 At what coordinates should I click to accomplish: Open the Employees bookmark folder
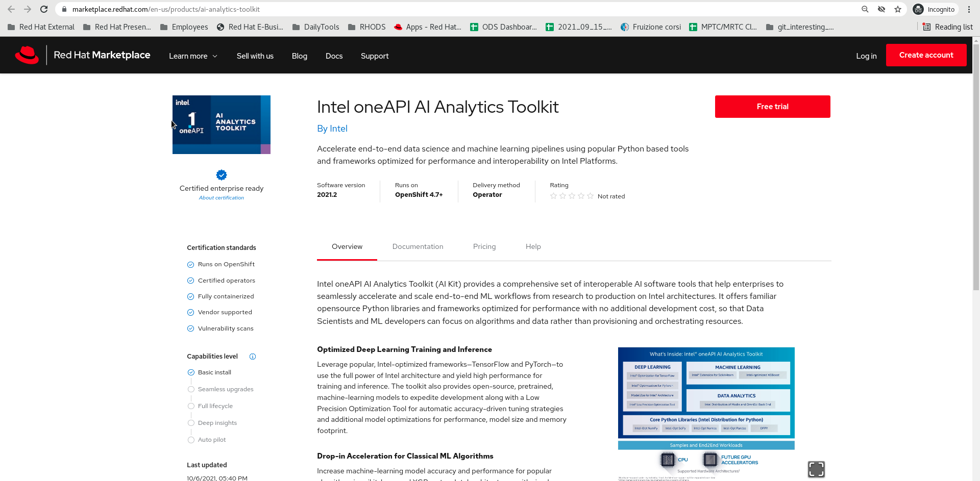tap(184, 27)
